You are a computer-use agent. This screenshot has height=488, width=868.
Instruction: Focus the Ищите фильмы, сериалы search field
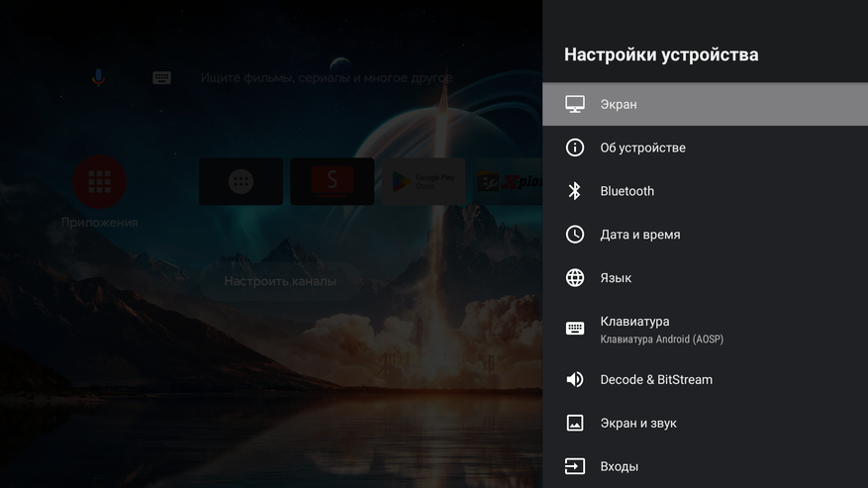(327, 78)
